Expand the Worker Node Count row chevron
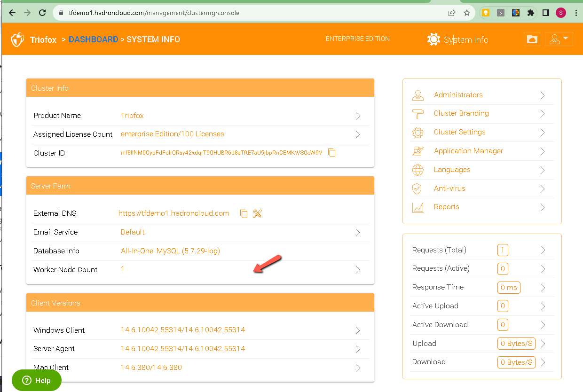583x392 pixels. click(358, 270)
